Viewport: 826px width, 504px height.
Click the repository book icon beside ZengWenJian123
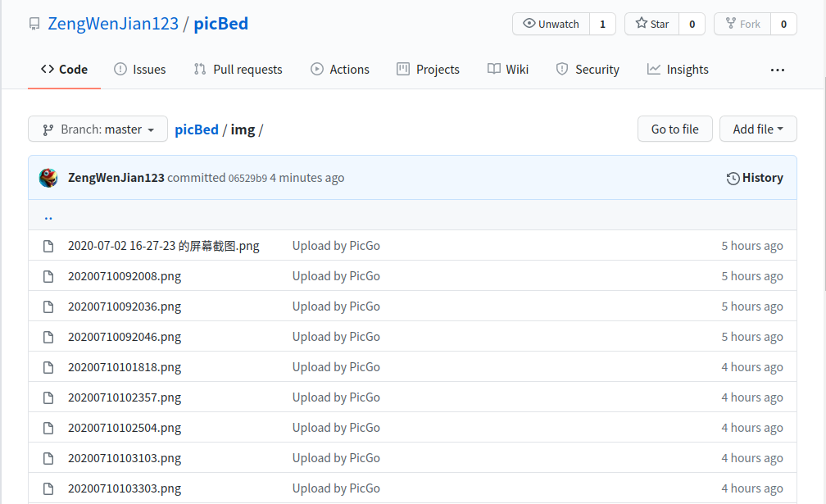[34, 25]
